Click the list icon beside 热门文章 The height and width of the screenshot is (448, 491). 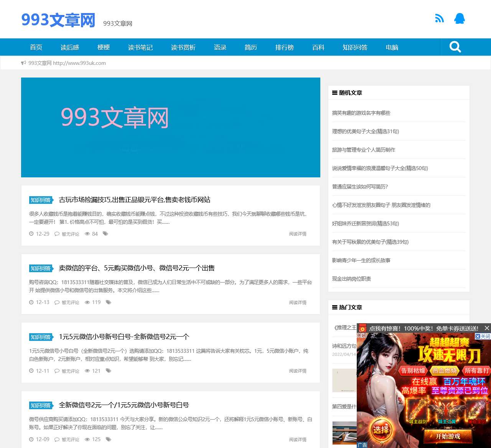coord(335,307)
